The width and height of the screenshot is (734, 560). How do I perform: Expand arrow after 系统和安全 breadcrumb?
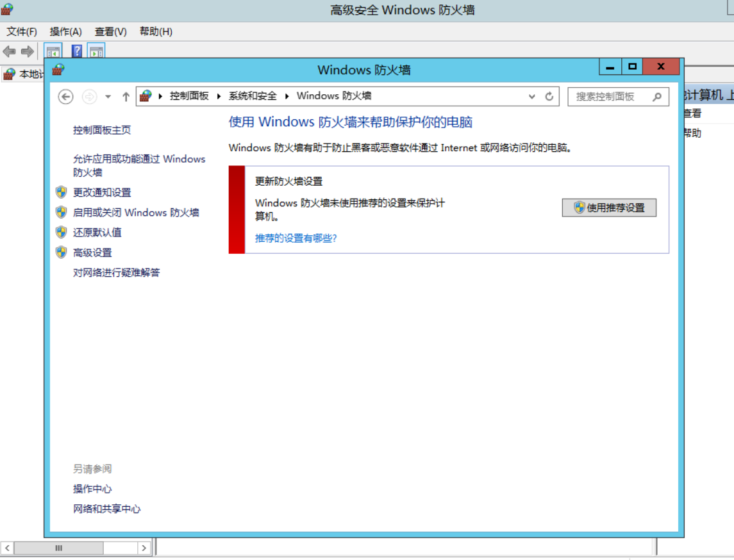(x=287, y=96)
